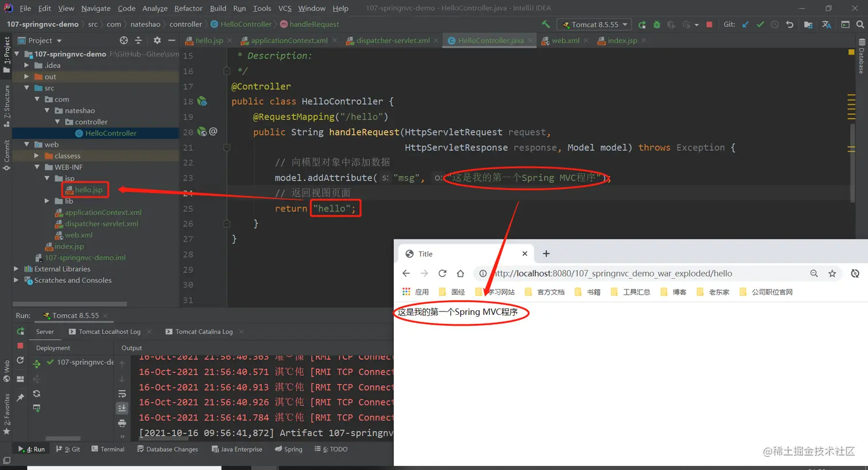The width and height of the screenshot is (868, 470).
Task: Open the Tomcat 8.5.55 run configuration dropdown
Action: coord(594,24)
